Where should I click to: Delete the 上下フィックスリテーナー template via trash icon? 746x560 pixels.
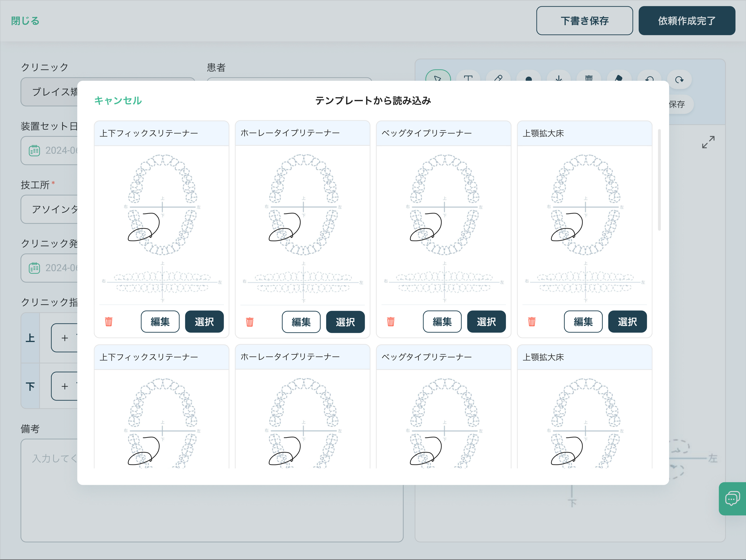(109, 322)
